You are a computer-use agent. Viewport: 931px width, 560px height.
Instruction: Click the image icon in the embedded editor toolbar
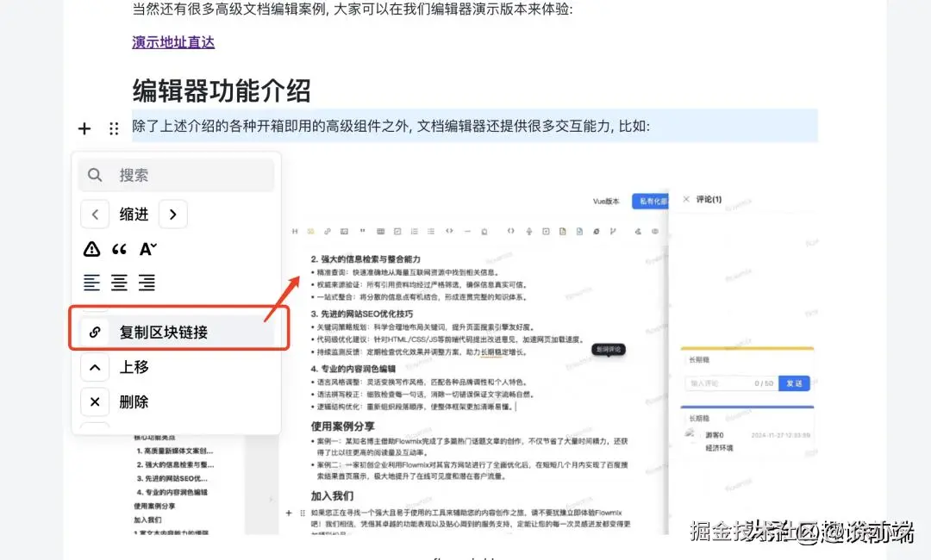[x=344, y=232]
